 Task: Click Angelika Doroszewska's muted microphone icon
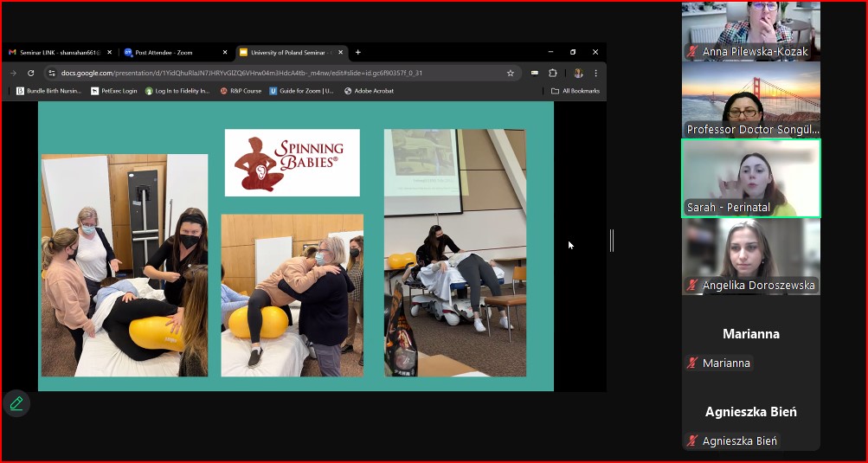[x=692, y=286]
